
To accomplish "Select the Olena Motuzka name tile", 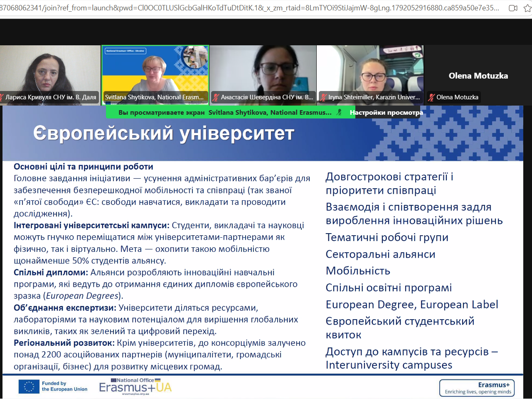I will tap(478, 76).
